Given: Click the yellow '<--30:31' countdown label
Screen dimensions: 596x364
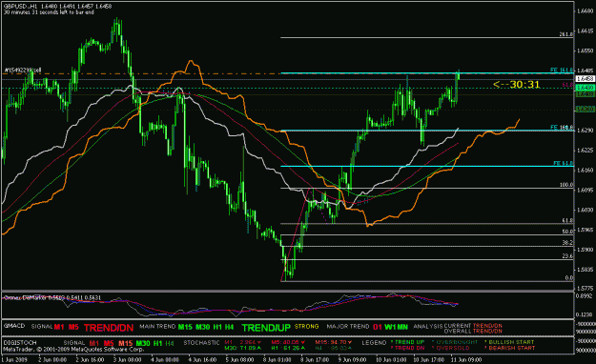Looking at the screenshot, I should (517, 85).
